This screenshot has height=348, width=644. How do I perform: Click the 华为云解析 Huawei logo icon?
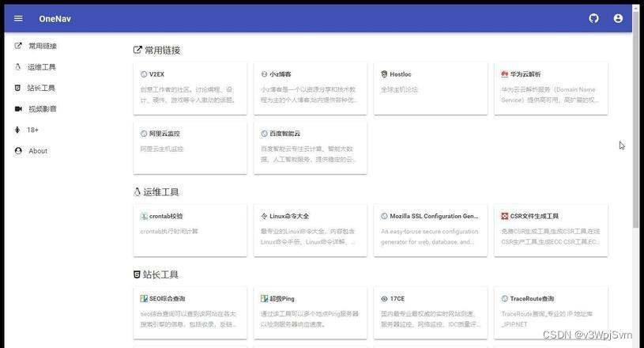point(505,74)
